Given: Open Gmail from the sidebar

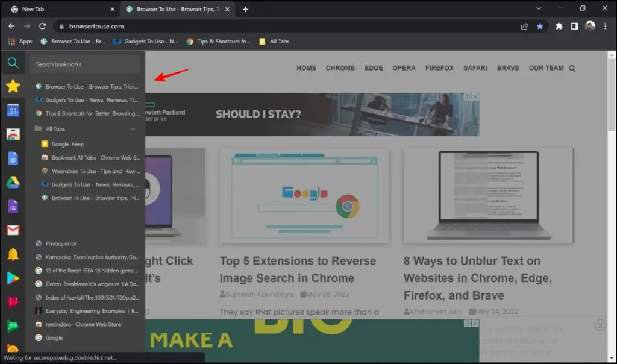Looking at the screenshot, I should pyautogui.click(x=12, y=230).
